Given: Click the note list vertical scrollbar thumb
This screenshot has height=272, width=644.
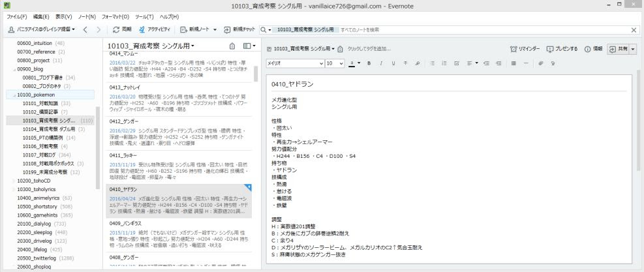Looking at the screenshot, I should coord(256,74).
